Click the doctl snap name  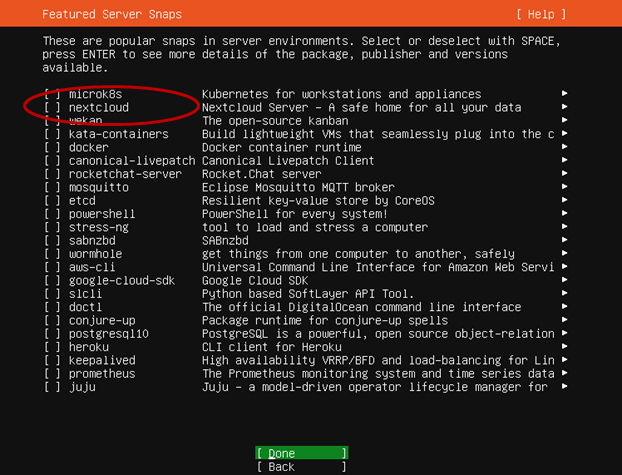[x=85, y=307]
